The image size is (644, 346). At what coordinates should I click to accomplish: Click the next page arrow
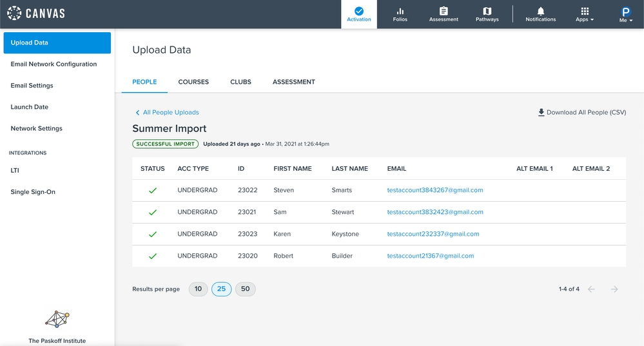pyautogui.click(x=614, y=289)
